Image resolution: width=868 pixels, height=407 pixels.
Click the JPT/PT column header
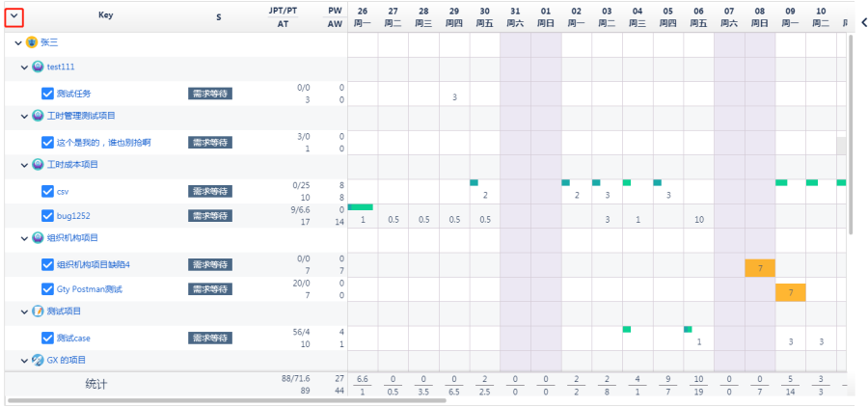(x=283, y=10)
